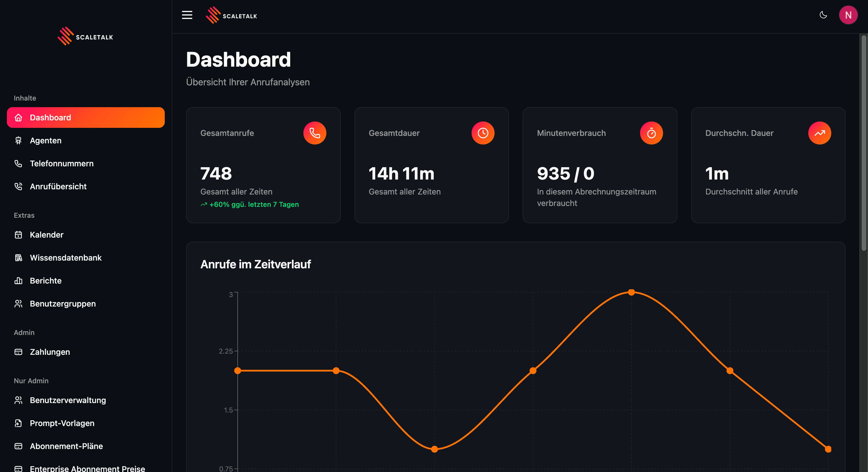The width and height of the screenshot is (868, 472).
Task: Switch to the Benutzerverwaltung page
Action: pos(67,400)
